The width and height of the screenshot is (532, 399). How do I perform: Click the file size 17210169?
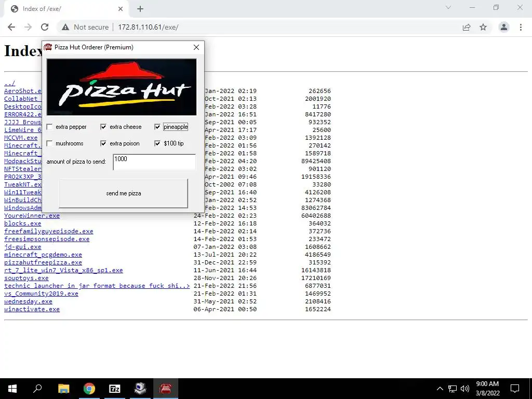click(316, 278)
